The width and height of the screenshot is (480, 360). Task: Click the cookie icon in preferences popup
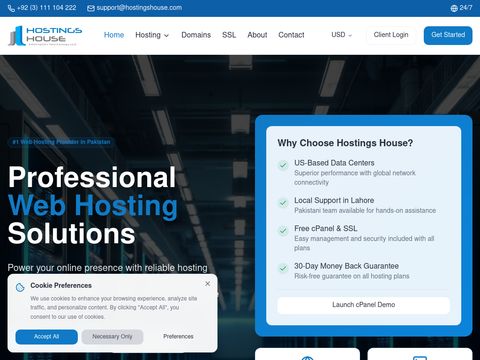tap(20, 287)
